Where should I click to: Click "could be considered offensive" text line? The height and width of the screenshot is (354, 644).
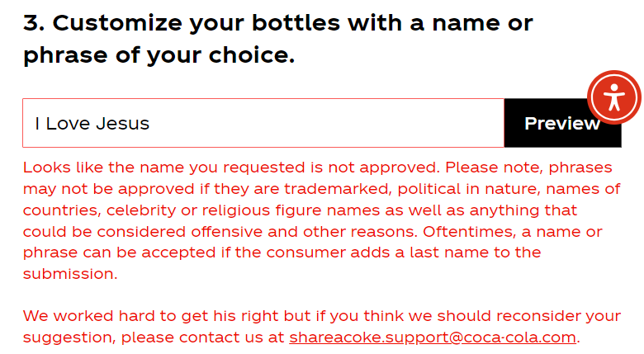click(165, 231)
